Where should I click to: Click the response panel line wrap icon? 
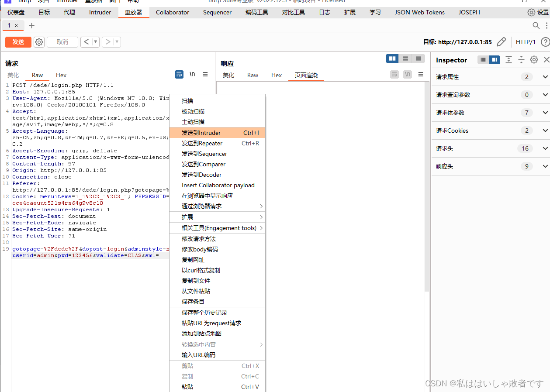pyautogui.click(x=394, y=74)
